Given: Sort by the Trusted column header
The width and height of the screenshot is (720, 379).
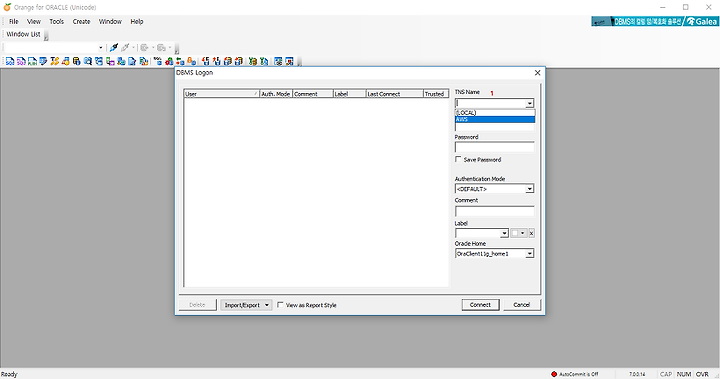Looking at the screenshot, I should (x=436, y=94).
